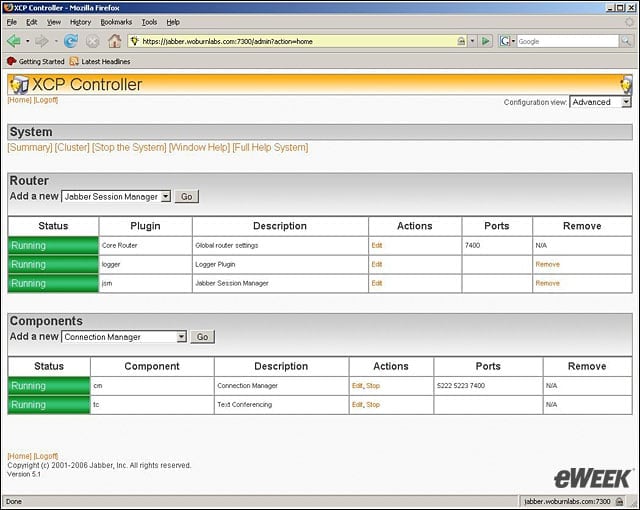The image size is (640, 510).
Task: Open the [Summary] system link
Action: pos(30,147)
